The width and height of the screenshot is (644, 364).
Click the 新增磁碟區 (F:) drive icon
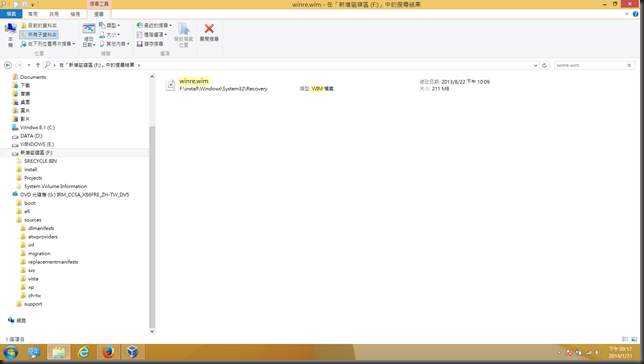point(15,153)
